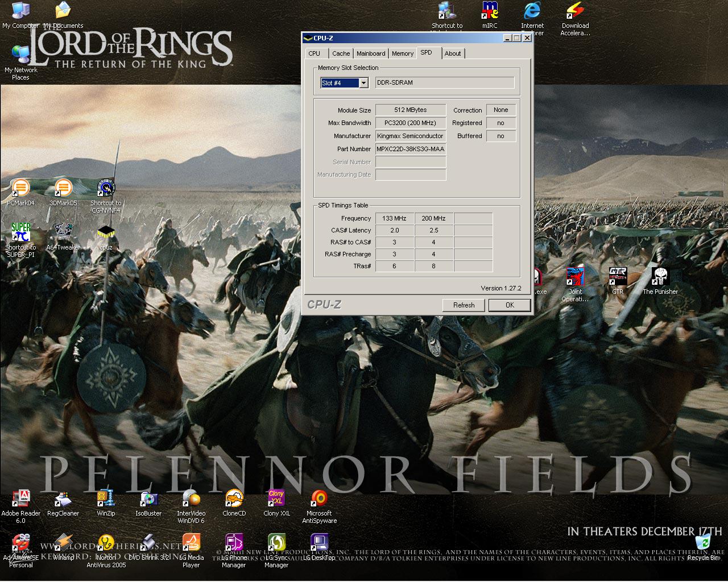This screenshot has width=728, height=582.
Task: Open WinZip icon
Action: [106, 503]
